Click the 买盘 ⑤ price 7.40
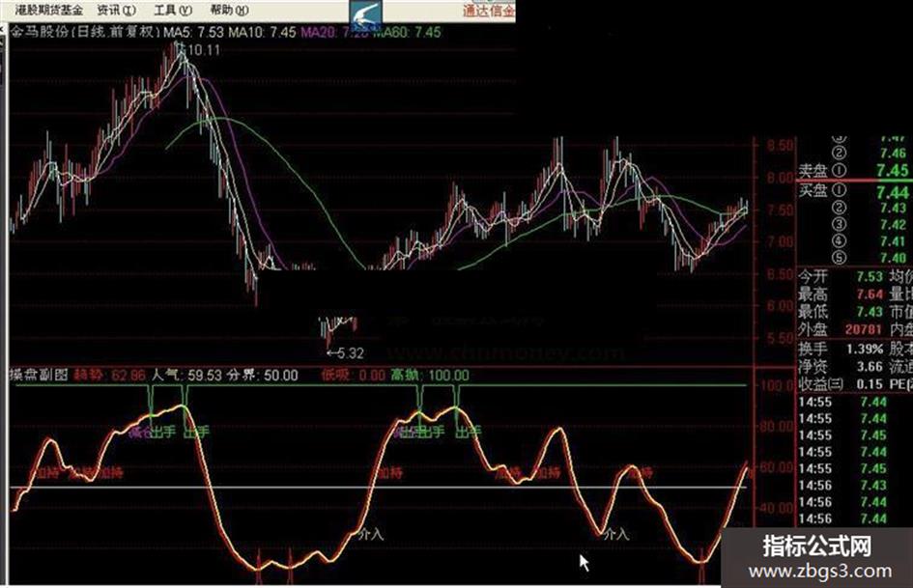Viewport: 913px width, 588px height. pos(893,258)
